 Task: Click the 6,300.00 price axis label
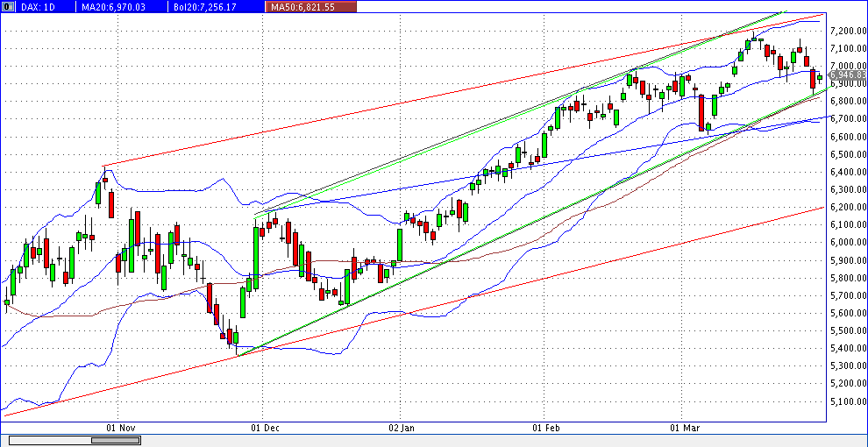[x=848, y=189]
